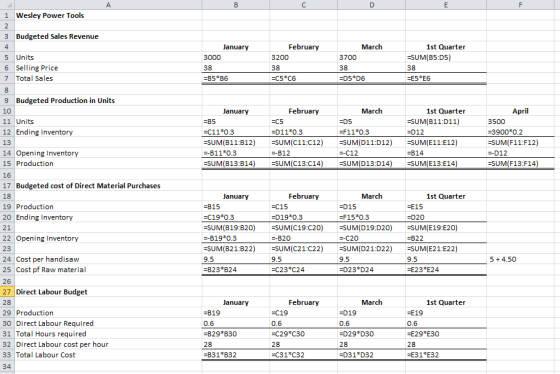
Task: Select the 'Selling Price' label cell
Action: [x=108, y=68]
